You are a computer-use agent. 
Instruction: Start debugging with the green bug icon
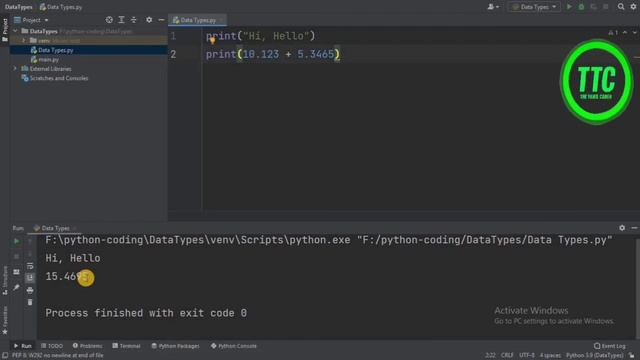pyautogui.click(x=581, y=7)
